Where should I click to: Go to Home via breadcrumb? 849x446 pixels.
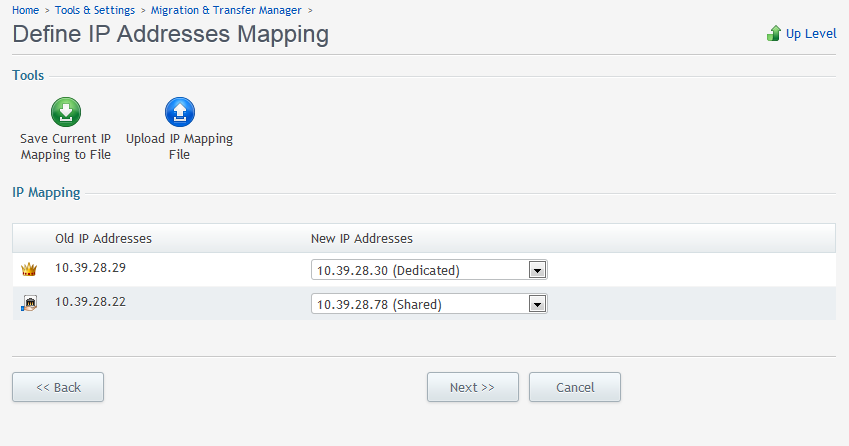(x=25, y=10)
